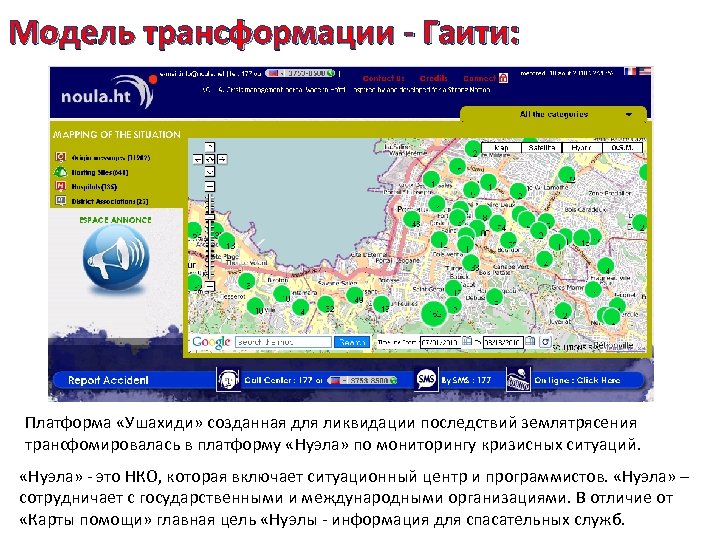Click the button atop the zoom bar

tap(209, 186)
